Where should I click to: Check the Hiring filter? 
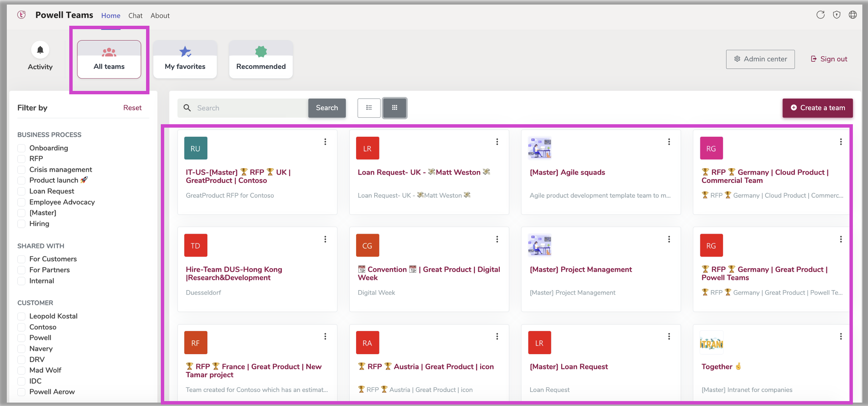pyautogui.click(x=22, y=224)
